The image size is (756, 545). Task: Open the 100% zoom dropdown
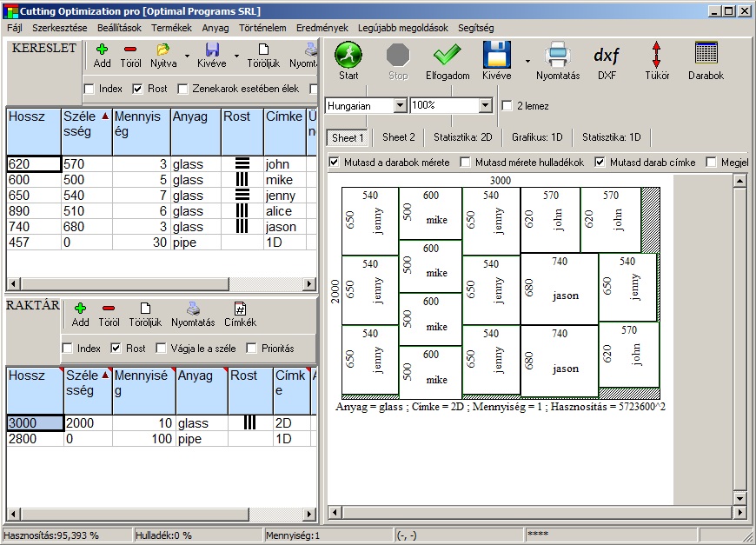(x=485, y=106)
